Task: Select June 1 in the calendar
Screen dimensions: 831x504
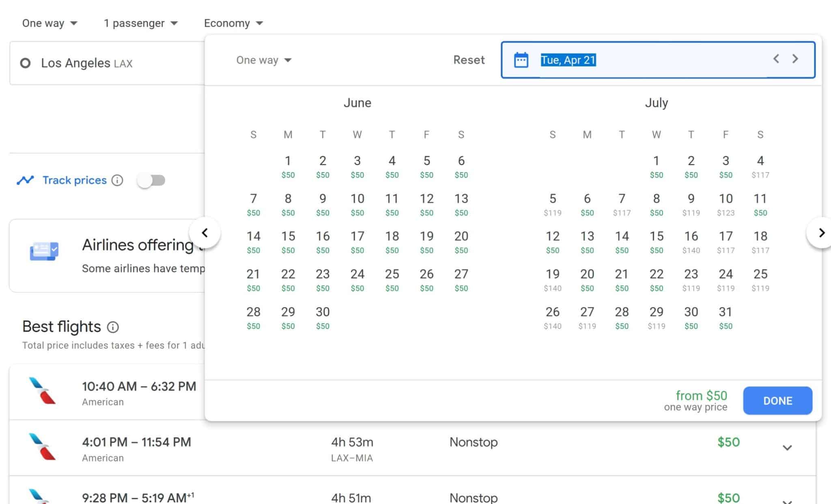Action: pyautogui.click(x=288, y=167)
